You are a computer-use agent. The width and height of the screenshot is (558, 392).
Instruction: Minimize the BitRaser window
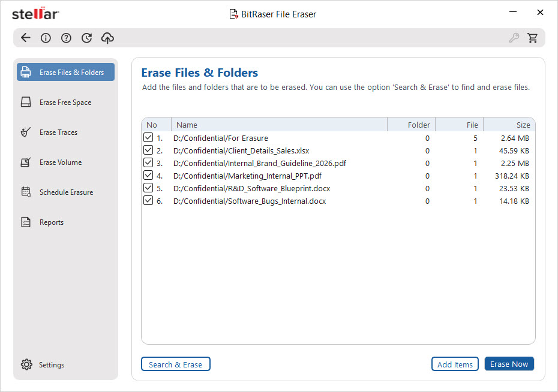[x=513, y=12]
